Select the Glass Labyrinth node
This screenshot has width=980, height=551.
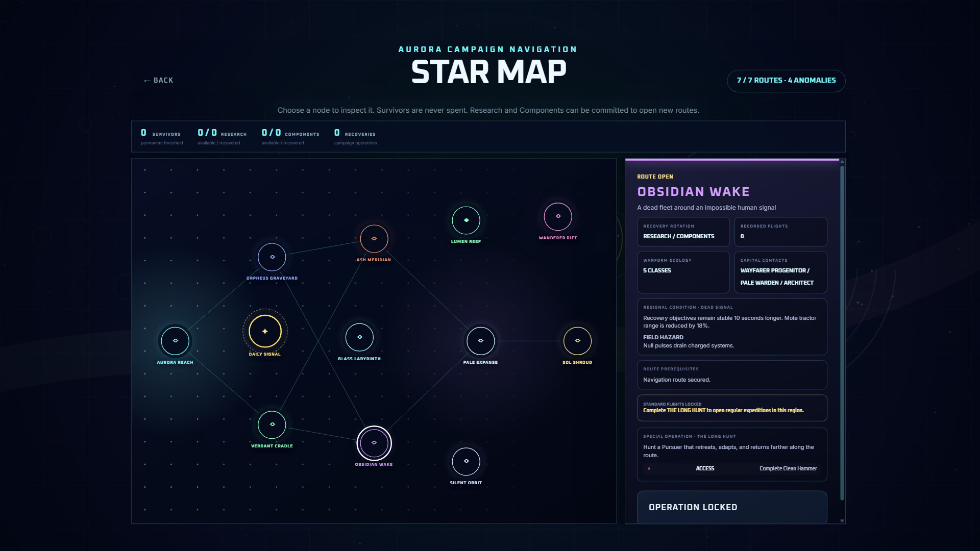(x=359, y=337)
